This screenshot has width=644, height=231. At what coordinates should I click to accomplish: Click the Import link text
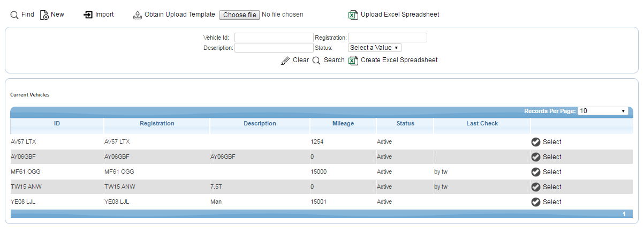coord(104,14)
